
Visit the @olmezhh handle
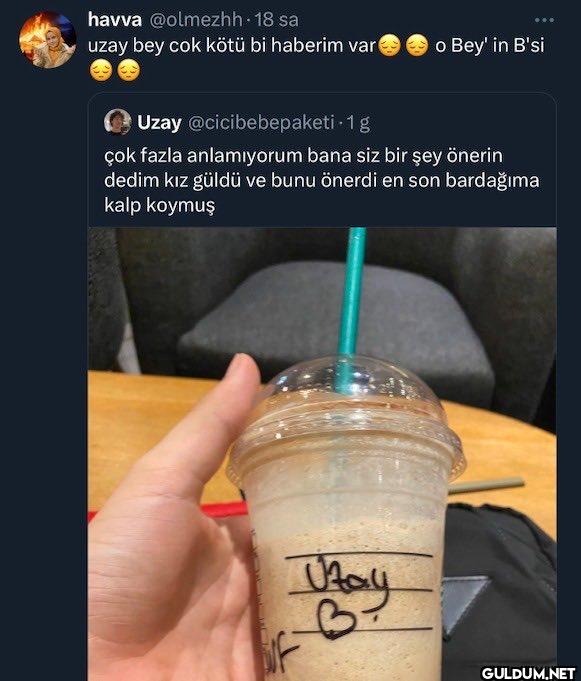point(195,20)
